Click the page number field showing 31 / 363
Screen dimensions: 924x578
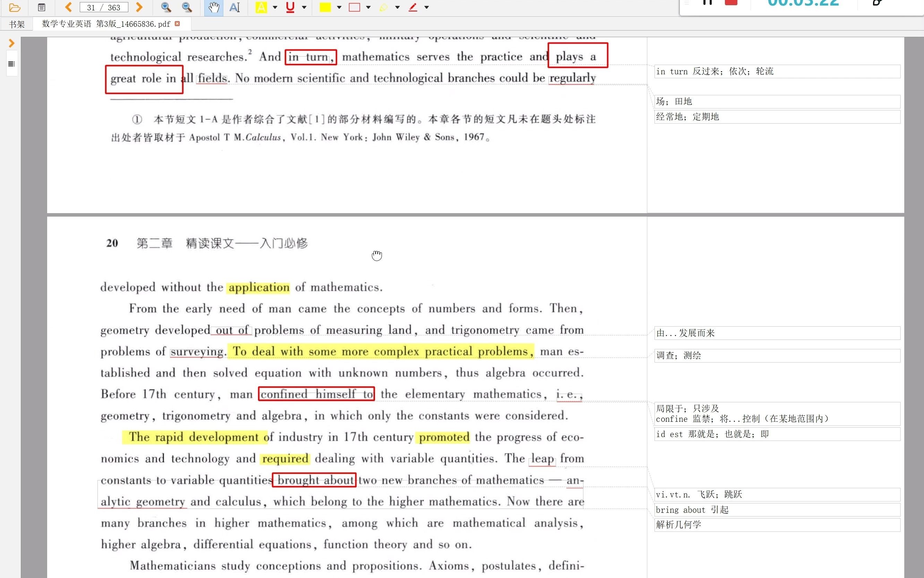(104, 7)
